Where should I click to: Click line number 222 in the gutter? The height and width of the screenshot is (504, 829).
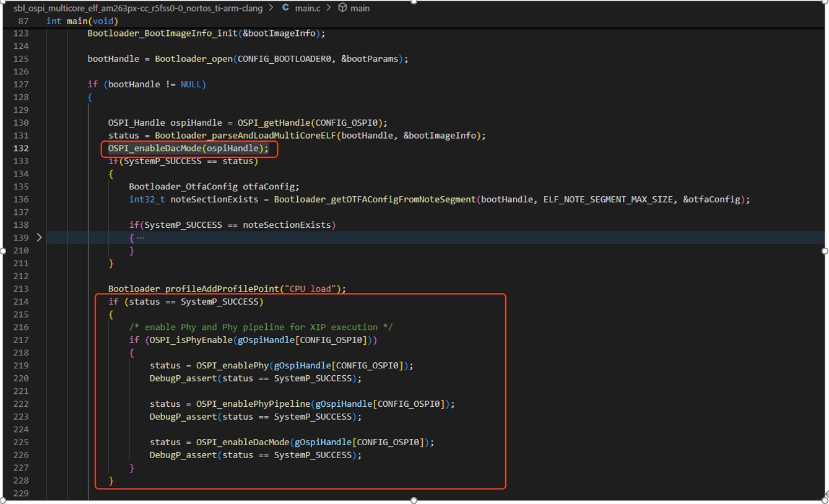pyautogui.click(x=21, y=404)
